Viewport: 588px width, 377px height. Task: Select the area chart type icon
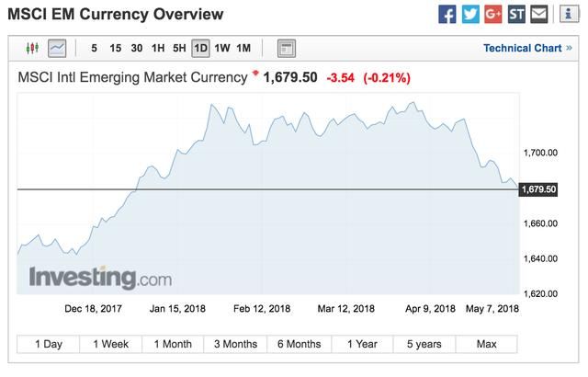[x=57, y=48]
